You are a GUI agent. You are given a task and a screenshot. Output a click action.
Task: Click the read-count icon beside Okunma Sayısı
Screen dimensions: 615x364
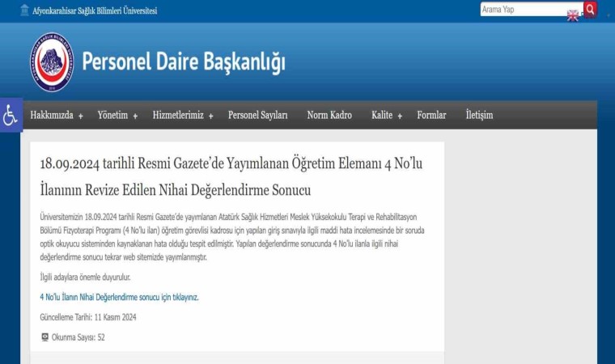tap(45, 337)
